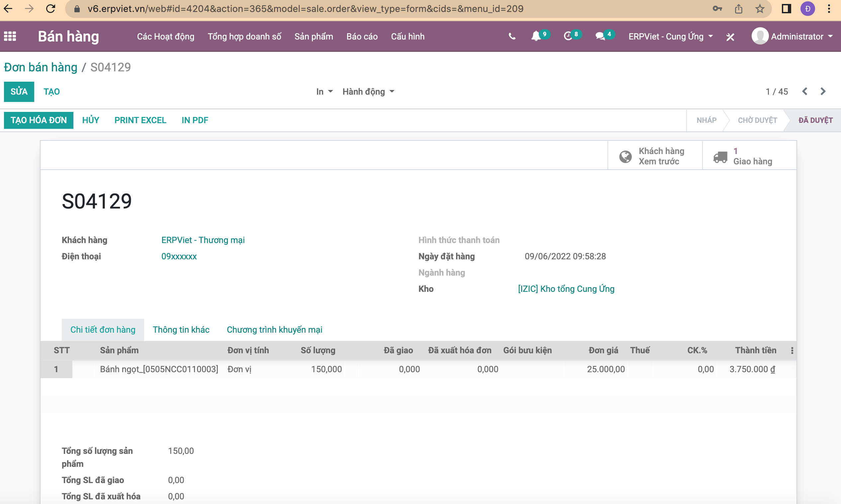The height and width of the screenshot is (504, 841).
Task: Click the 25.000,00 unit price cell
Action: tap(606, 369)
